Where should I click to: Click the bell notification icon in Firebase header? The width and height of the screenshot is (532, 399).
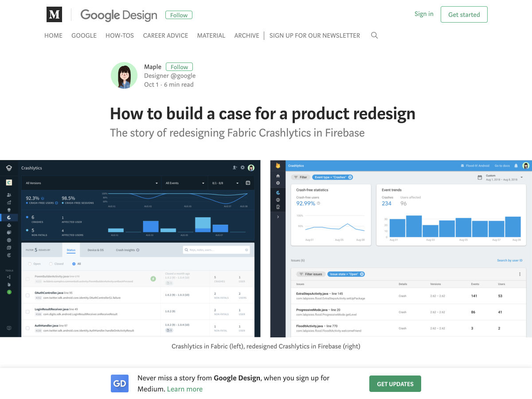click(516, 166)
